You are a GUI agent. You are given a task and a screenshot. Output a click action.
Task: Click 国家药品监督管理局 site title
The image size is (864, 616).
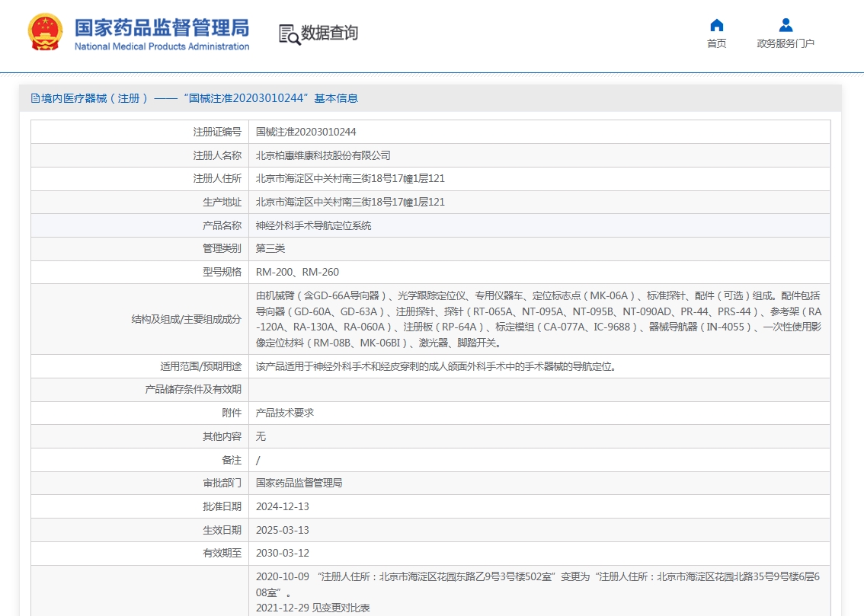pyautogui.click(x=162, y=27)
